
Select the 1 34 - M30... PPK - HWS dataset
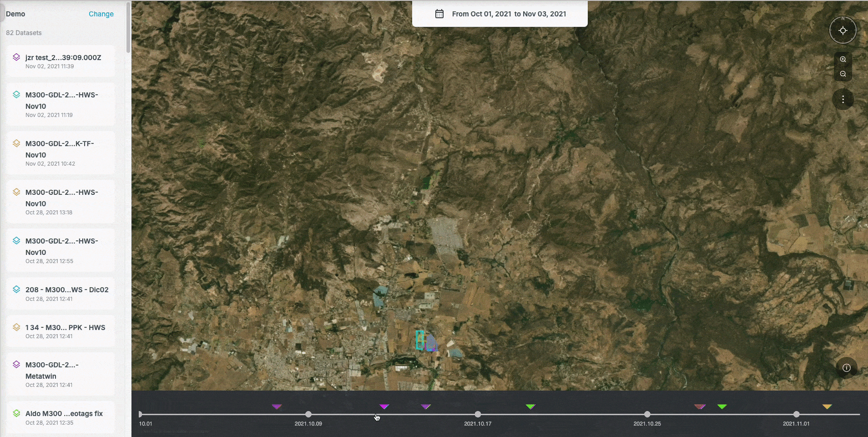pos(65,328)
